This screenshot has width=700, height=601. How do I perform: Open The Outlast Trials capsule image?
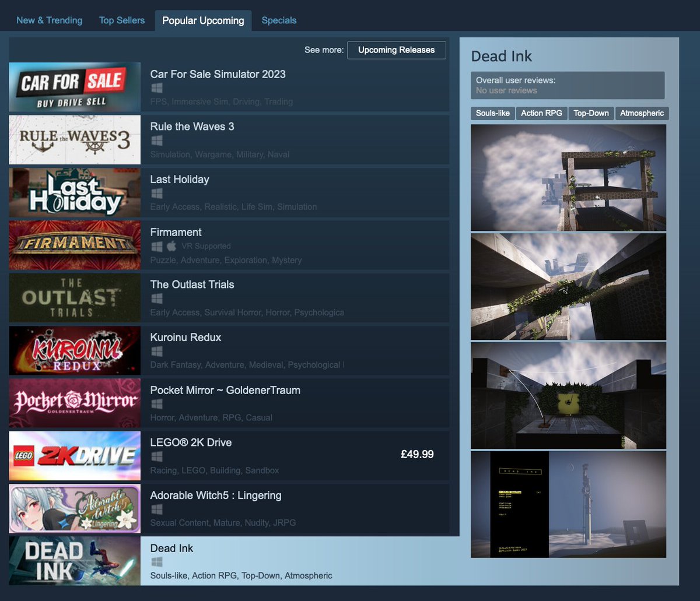point(75,298)
